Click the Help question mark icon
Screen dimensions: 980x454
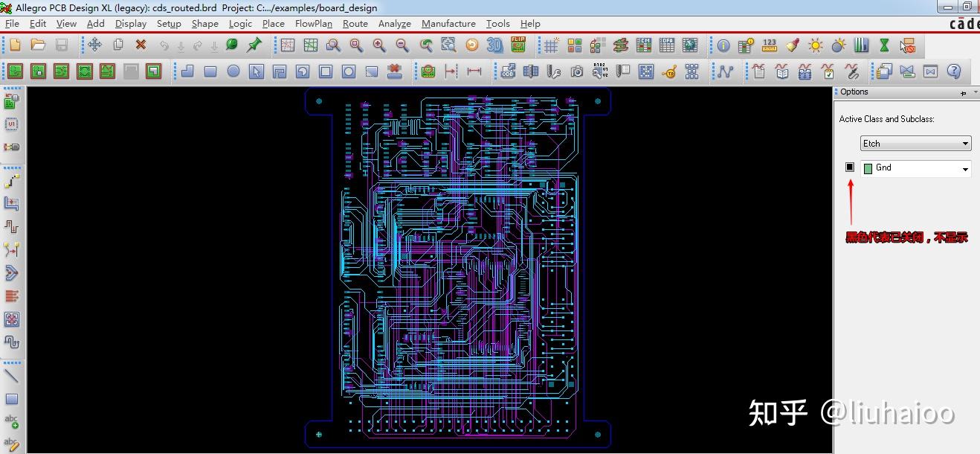click(955, 71)
